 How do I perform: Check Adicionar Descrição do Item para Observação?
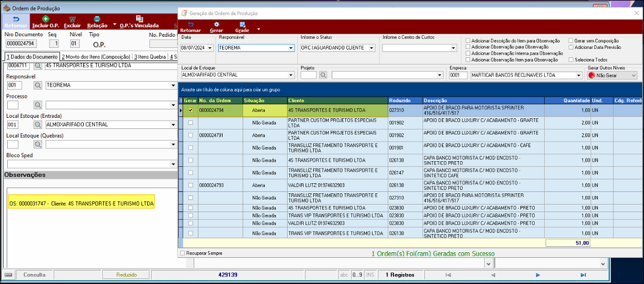pyautogui.click(x=468, y=41)
